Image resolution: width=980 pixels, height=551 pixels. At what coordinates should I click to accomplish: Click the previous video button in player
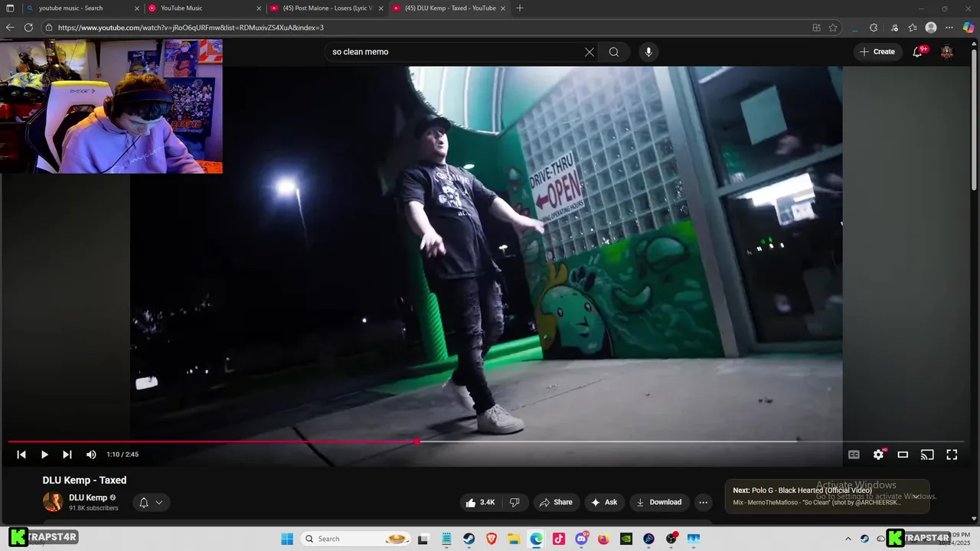[21, 455]
